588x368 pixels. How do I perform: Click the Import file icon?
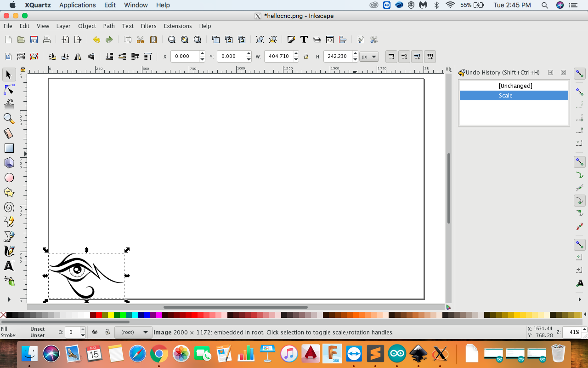click(x=65, y=40)
